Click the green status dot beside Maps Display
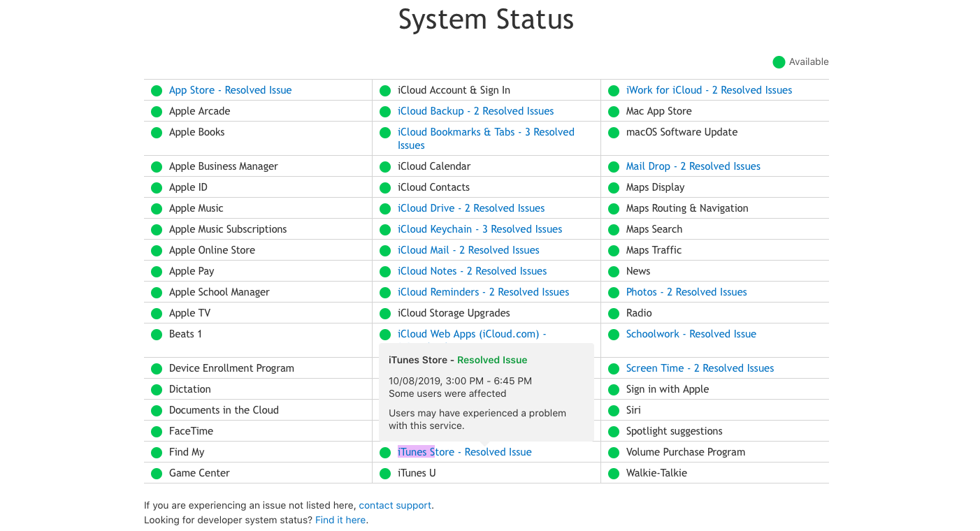980x531 pixels. 614,188
